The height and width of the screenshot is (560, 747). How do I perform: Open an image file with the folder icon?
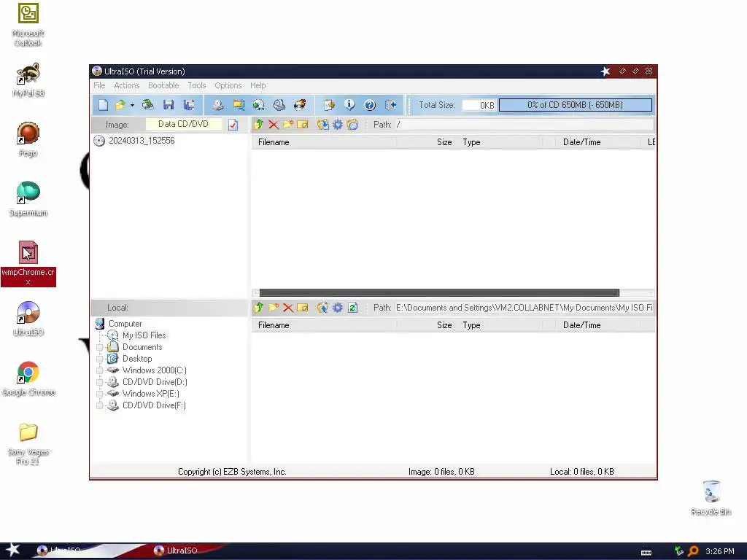click(120, 105)
